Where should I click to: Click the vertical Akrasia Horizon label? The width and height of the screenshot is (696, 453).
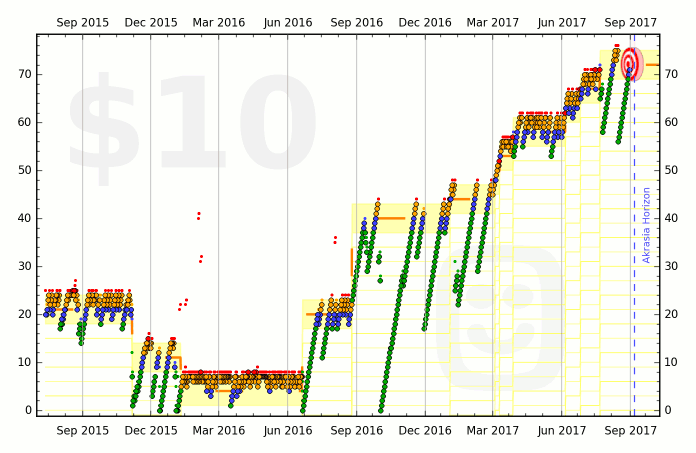point(646,225)
